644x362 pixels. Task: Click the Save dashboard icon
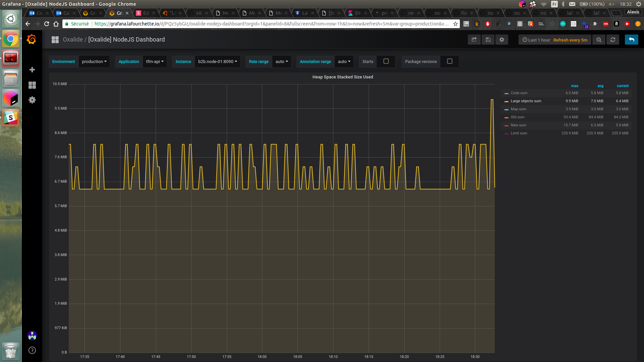pyautogui.click(x=488, y=40)
